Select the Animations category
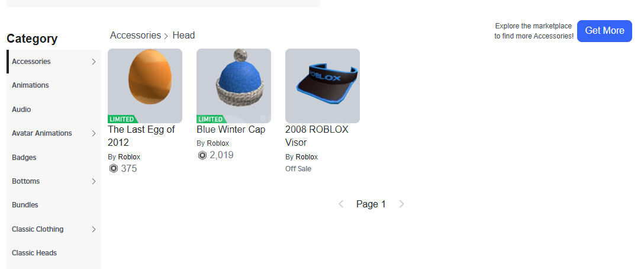Viewport: 644px width, 269px height. tap(30, 85)
